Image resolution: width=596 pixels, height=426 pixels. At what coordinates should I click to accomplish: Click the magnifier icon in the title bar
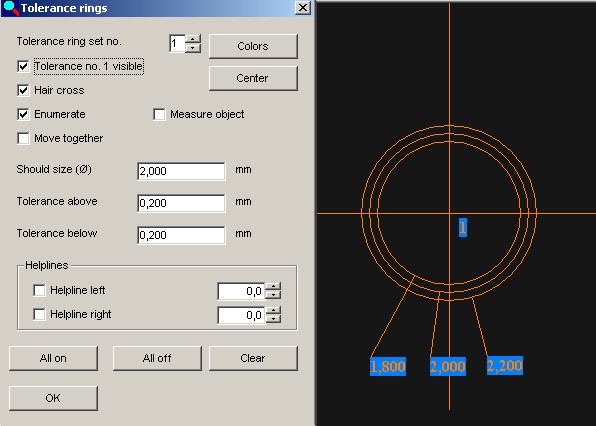(10, 8)
